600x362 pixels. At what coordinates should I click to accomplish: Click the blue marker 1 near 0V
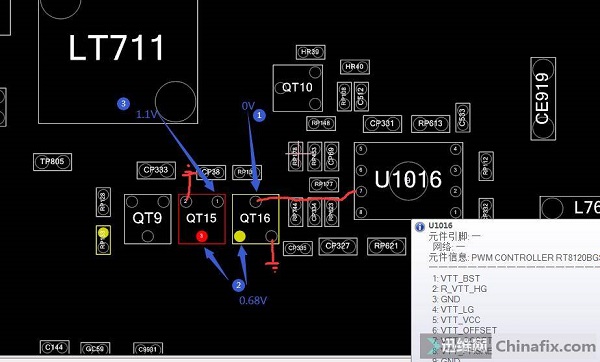(259, 115)
